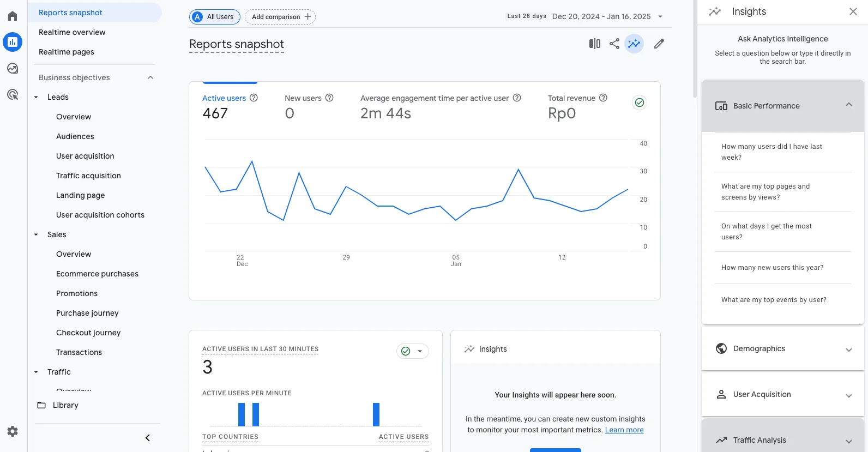868x452 pixels.
Task: Click the Learn more link
Action: [624, 430]
